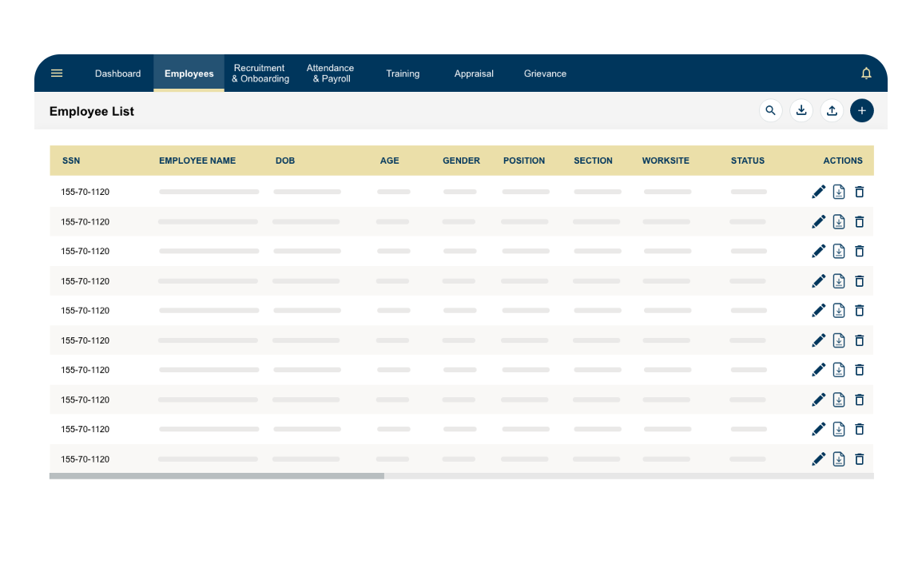
Task: Edit the first employee row
Action: click(x=818, y=192)
